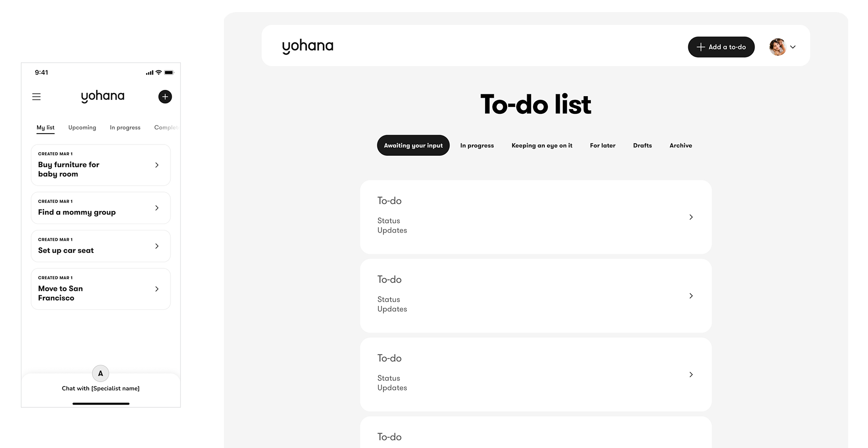Switch to Keeping an eye on it tab
868x448 pixels.
pyautogui.click(x=542, y=145)
